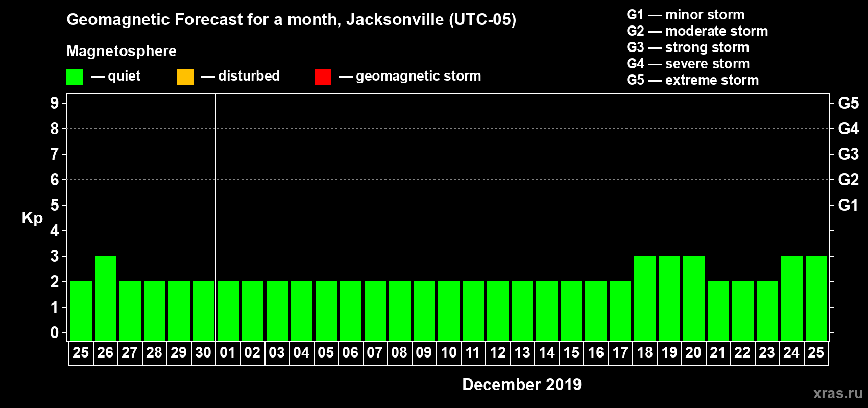Select date label 17 on the x-axis
The width and height of the screenshot is (868, 408).
click(x=620, y=353)
